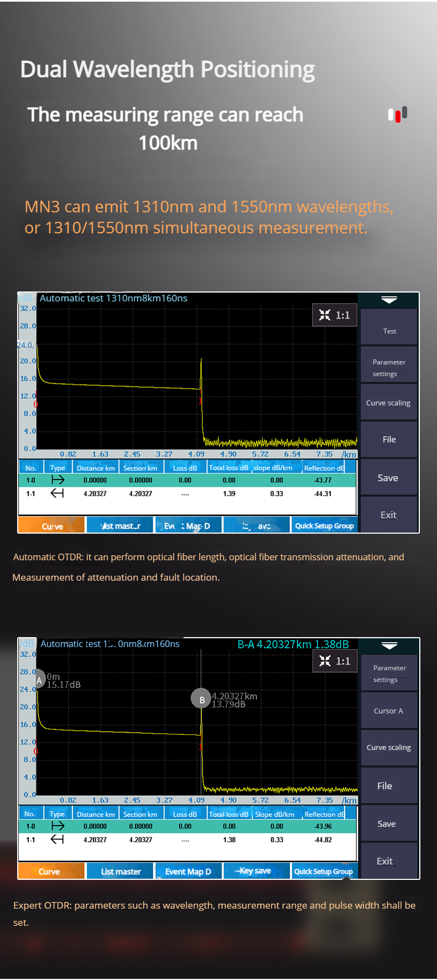Screen dimensions: 437x980
Task: Click the fiber start arrow icon in the -43.96 row
Action: (58, 826)
